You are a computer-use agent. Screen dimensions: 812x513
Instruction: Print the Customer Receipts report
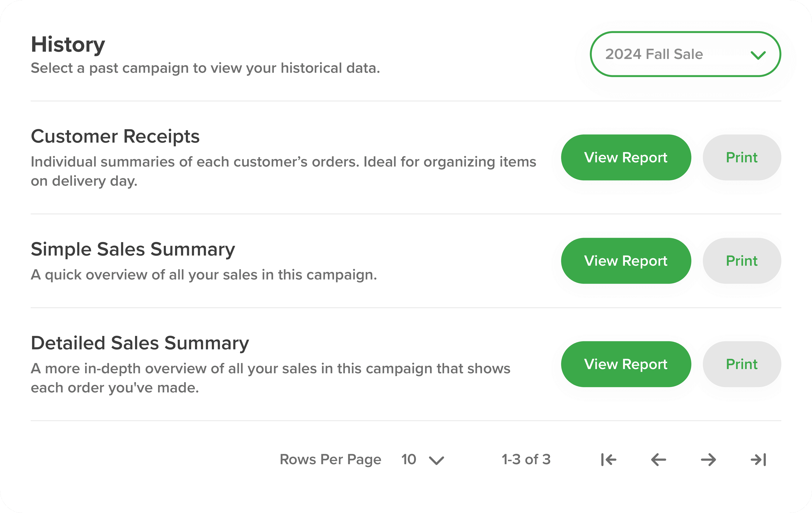[x=742, y=157]
